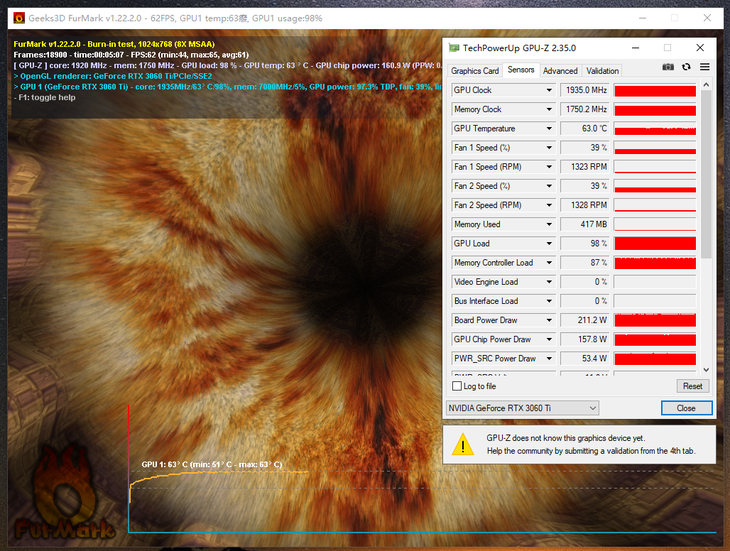Switch to the Graphics Card tab
Image resolution: width=730 pixels, height=551 pixels.
(475, 71)
